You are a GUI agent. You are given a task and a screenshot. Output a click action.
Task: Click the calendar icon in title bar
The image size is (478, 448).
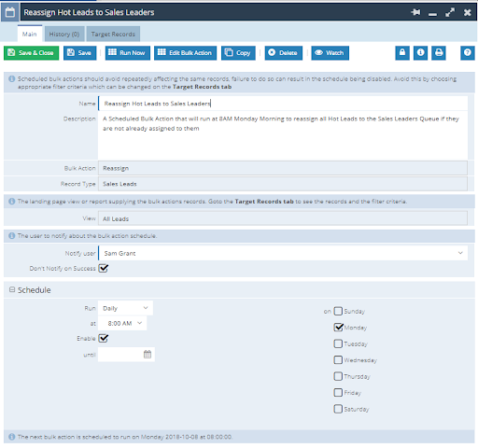pos(10,12)
